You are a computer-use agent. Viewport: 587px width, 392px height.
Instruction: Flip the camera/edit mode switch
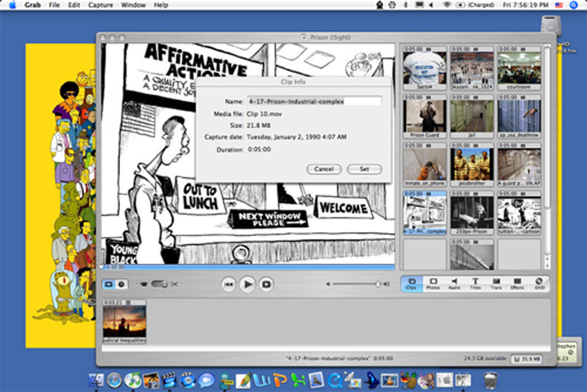pos(159,284)
